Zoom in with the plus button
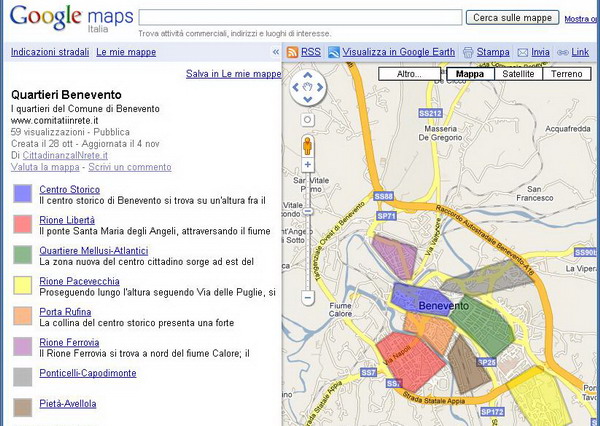The height and width of the screenshot is (426, 600). pyautogui.click(x=307, y=165)
